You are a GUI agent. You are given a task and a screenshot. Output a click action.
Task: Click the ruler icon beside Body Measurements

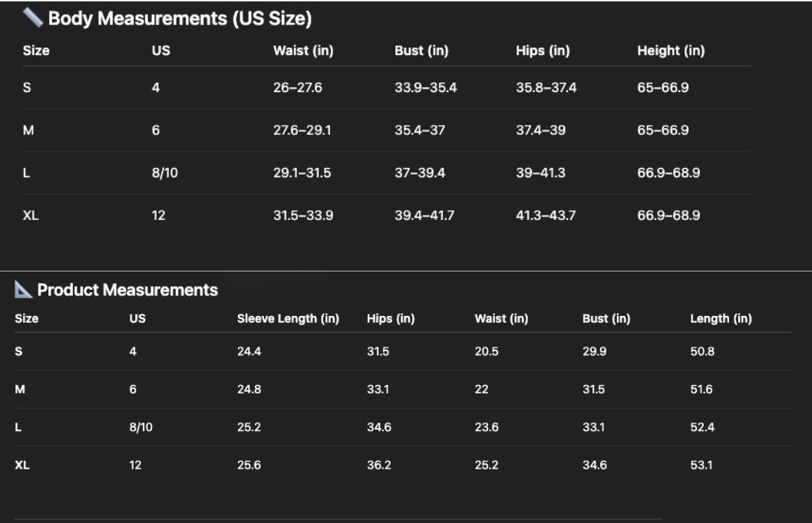[32, 18]
